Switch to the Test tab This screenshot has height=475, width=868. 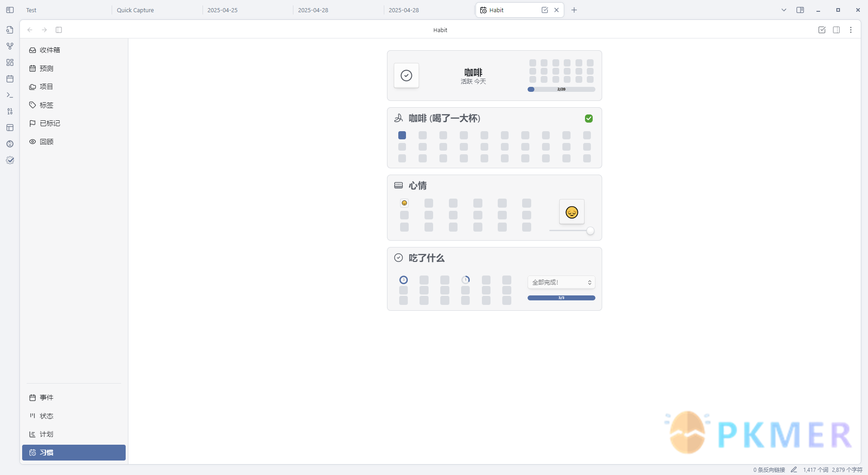[x=31, y=10]
